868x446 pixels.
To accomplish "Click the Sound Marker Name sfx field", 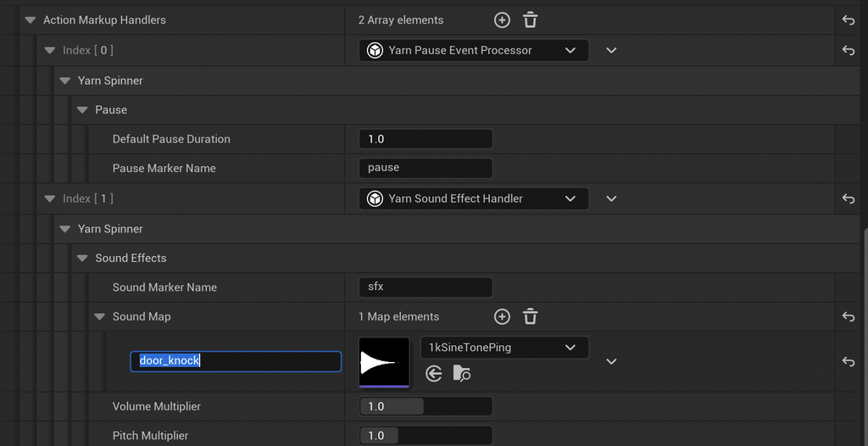I will [426, 287].
